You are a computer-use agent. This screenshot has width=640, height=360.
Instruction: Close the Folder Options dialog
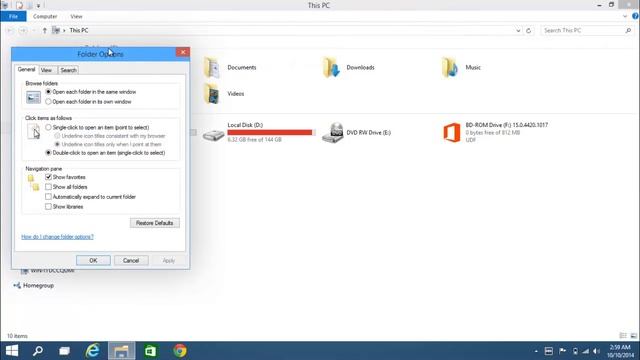click(183, 52)
